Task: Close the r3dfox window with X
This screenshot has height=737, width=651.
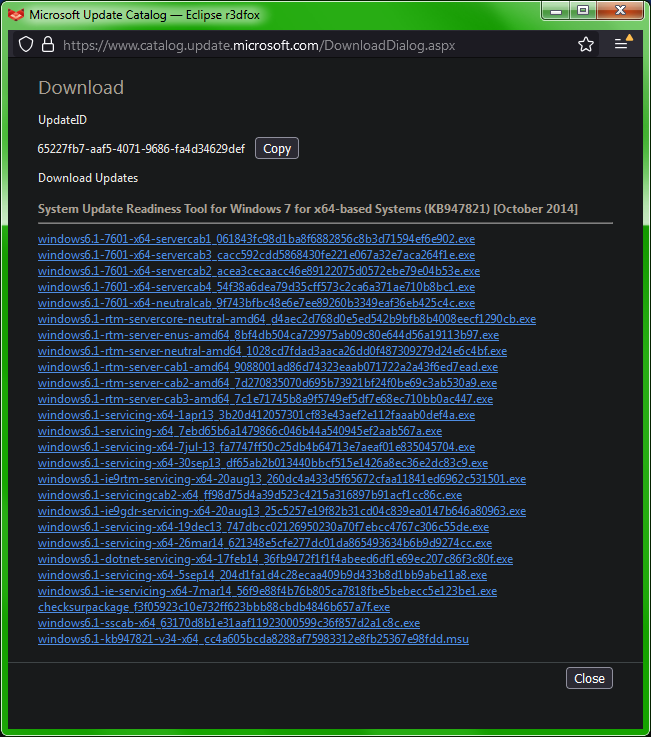Action: click(x=620, y=11)
